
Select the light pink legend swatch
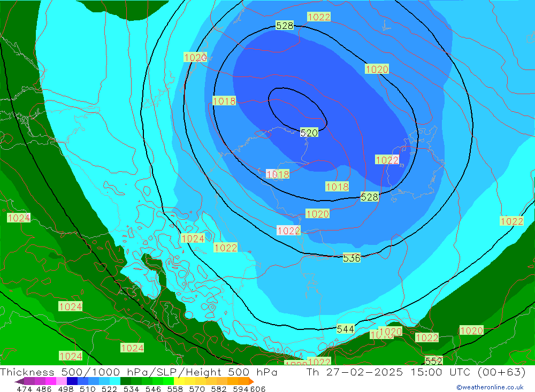click(62, 381)
